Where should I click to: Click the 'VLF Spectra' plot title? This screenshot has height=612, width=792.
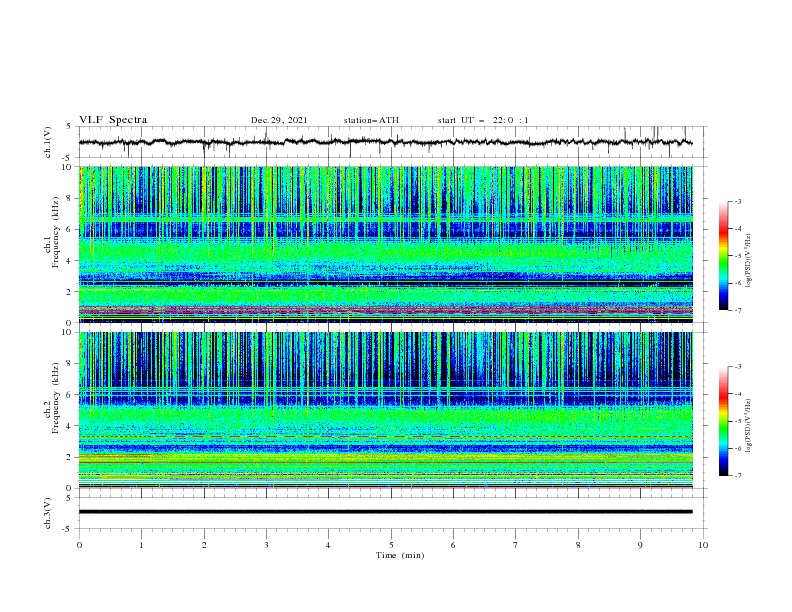[x=113, y=120]
